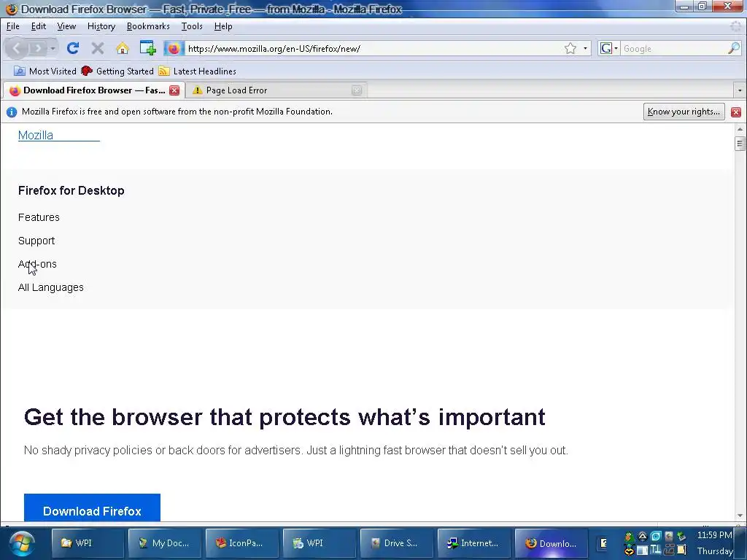Switch to Internet... taskbar window
Viewport: 747px width, 560px height.
(x=473, y=543)
